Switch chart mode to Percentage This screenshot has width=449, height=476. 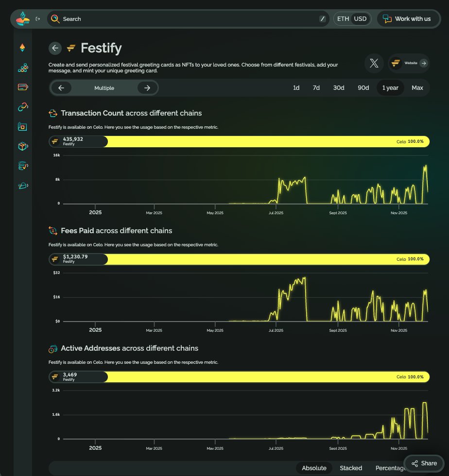point(390,468)
